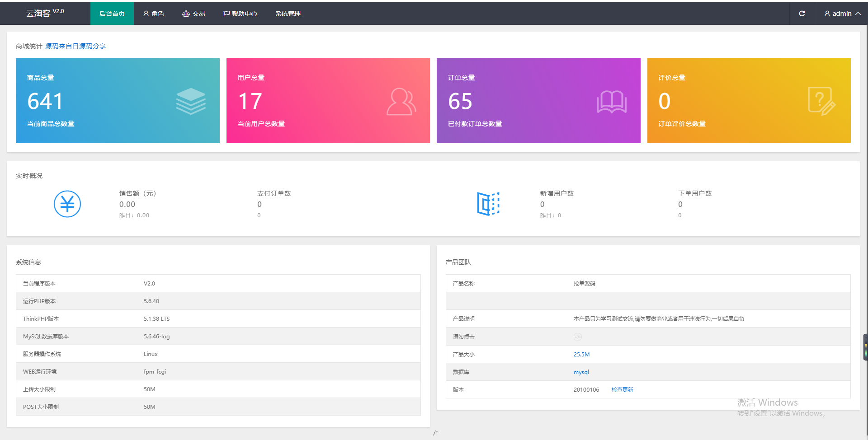Open the 系统管理 menu
868x440 pixels.
coord(288,14)
